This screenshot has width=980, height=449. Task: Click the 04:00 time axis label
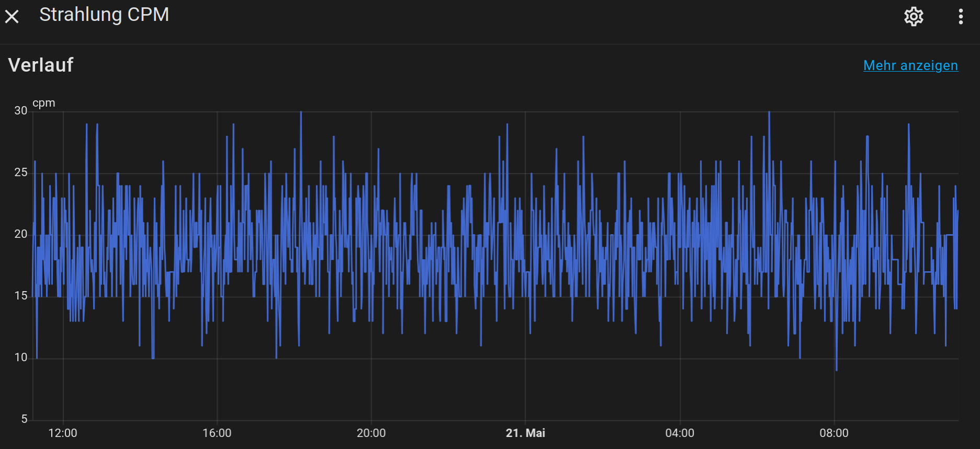click(680, 433)
